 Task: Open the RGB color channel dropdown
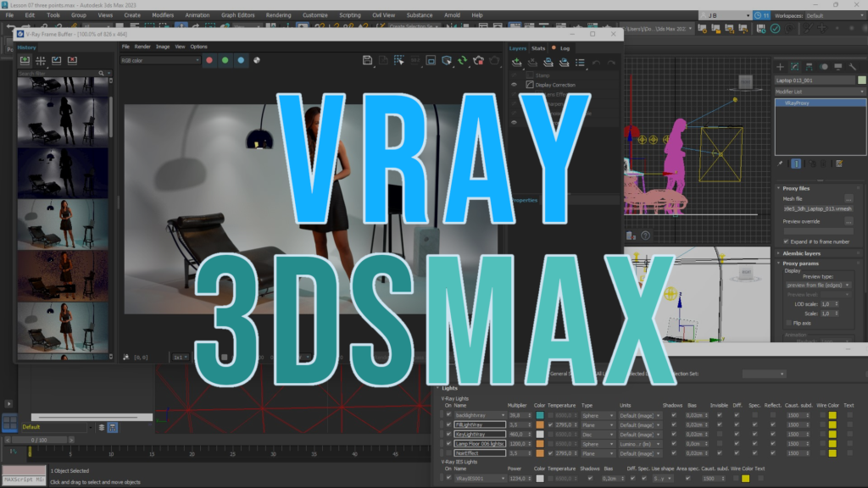pos(160,60)
